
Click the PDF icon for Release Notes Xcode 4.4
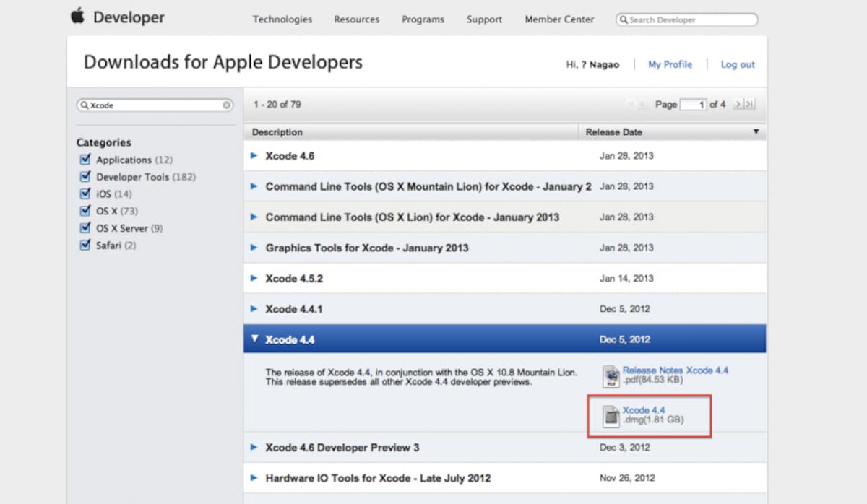611,376
